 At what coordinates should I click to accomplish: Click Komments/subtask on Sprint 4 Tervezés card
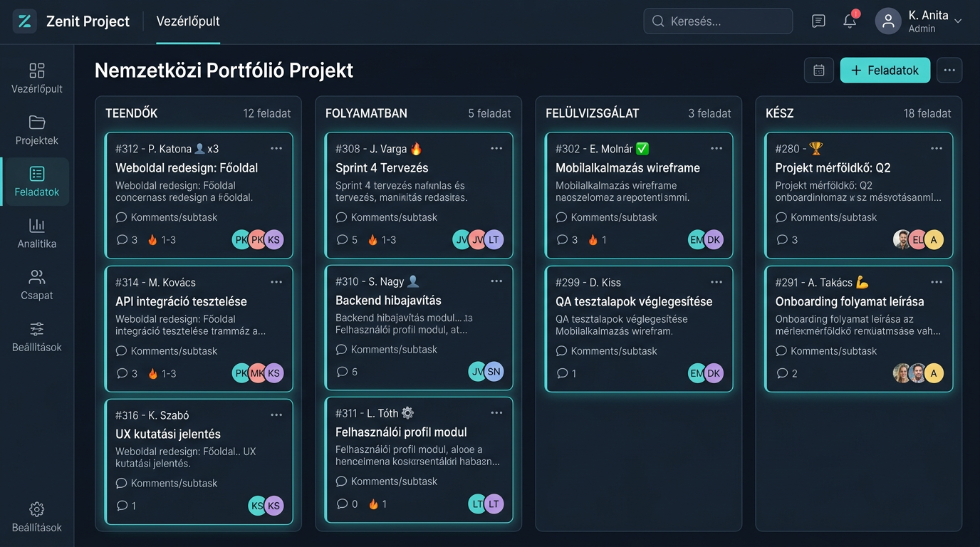387,217
